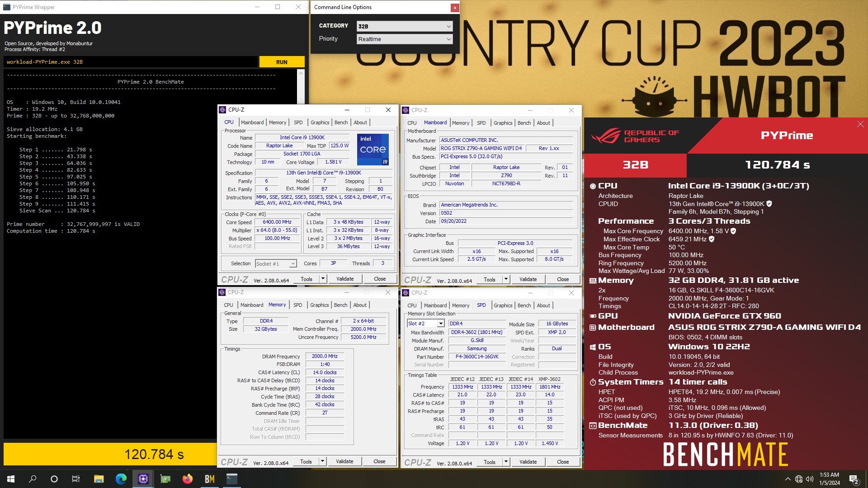
Task: Click Core Speed value 6400.00 MHz
Action: pyautogui.click(x=277, y=222)
